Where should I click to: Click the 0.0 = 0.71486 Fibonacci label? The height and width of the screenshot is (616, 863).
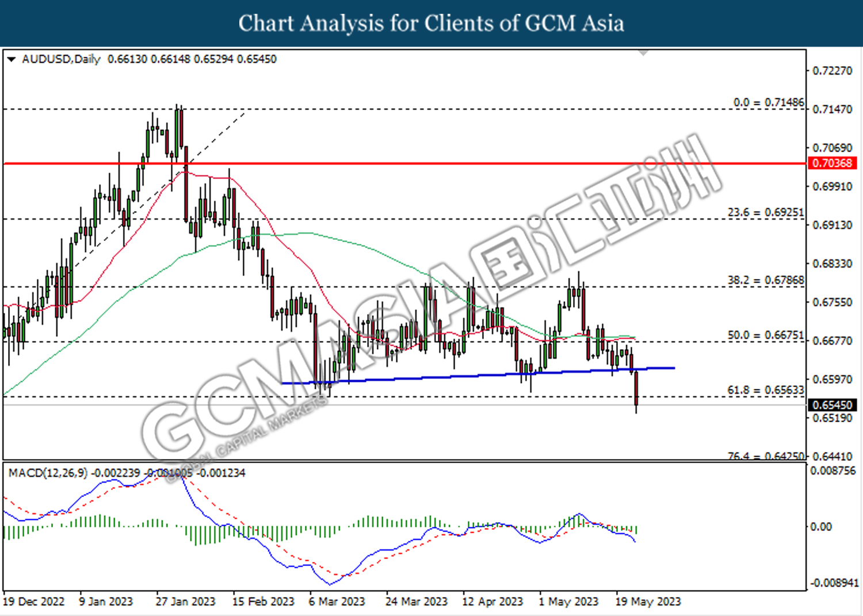tap(769, 102)
